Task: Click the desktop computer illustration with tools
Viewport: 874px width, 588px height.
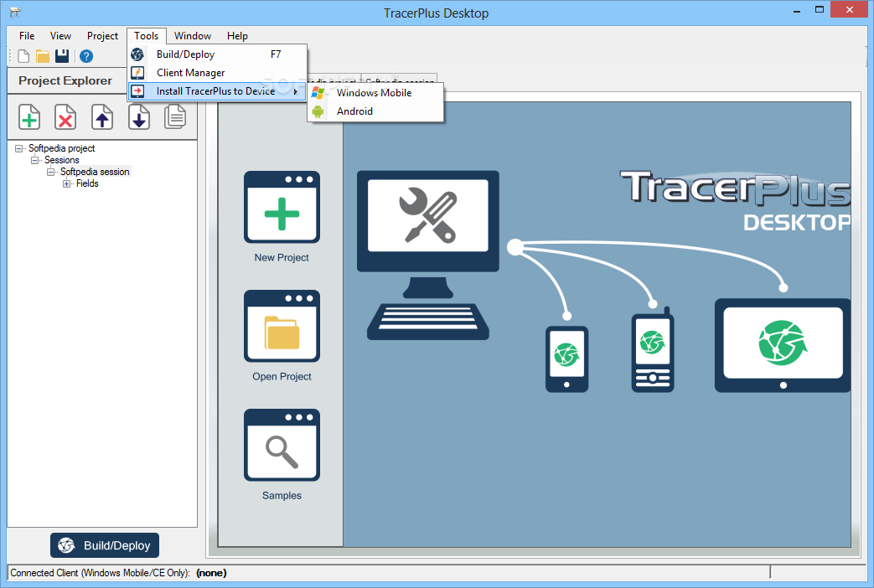Action: tap(427, 255)
